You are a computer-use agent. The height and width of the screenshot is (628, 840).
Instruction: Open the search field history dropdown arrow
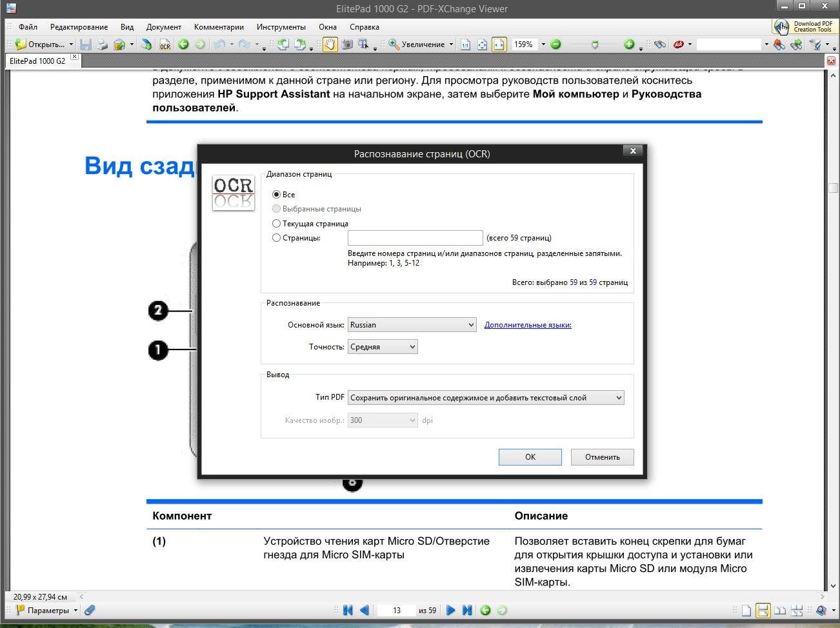pyautogui.click(x=766, y=44)
